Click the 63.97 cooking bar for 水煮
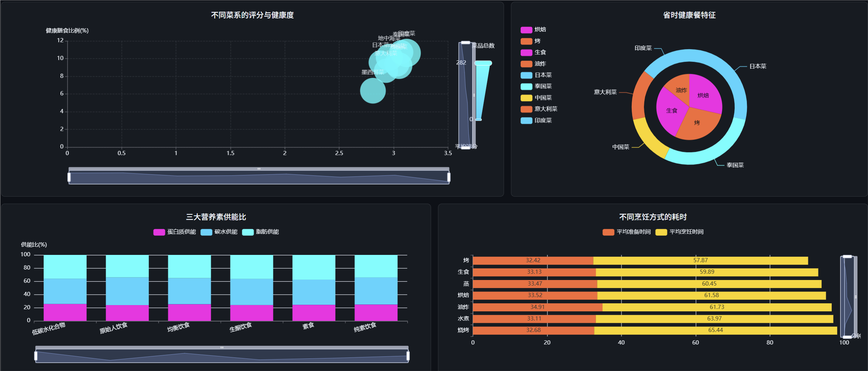The height and width of the screenshot is (371, 868). [x=714, y=319]
